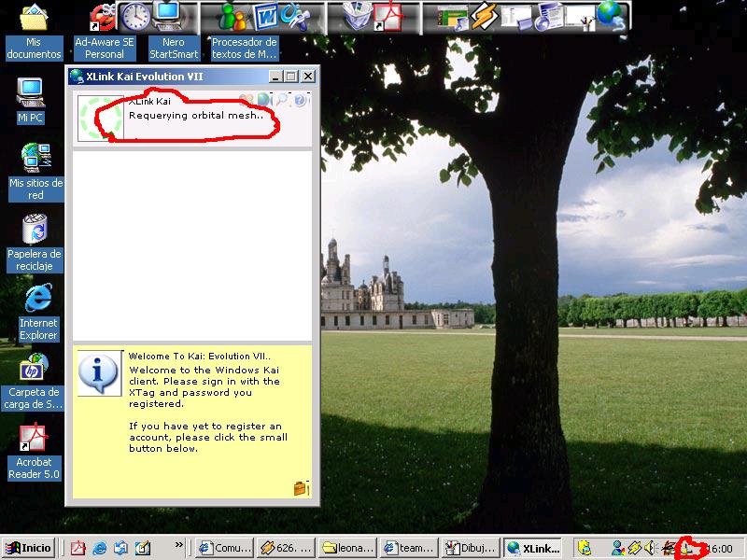Screen dimensions: 747x560
Task: Open Internet Explorer quick launch icon in taskbar
Action: pyautogui.click(x=99, y=548)
